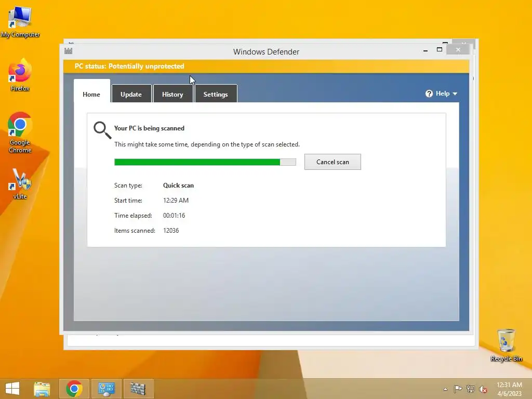The image size is (532, 399).
Task: Open the Control Panel taskbar item
Action: point(106,389)
